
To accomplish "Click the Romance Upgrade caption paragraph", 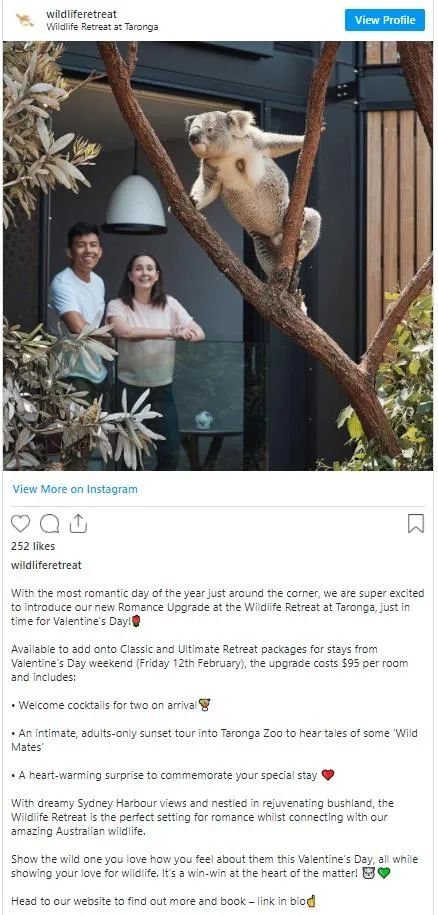I will (x=218, y=607).
